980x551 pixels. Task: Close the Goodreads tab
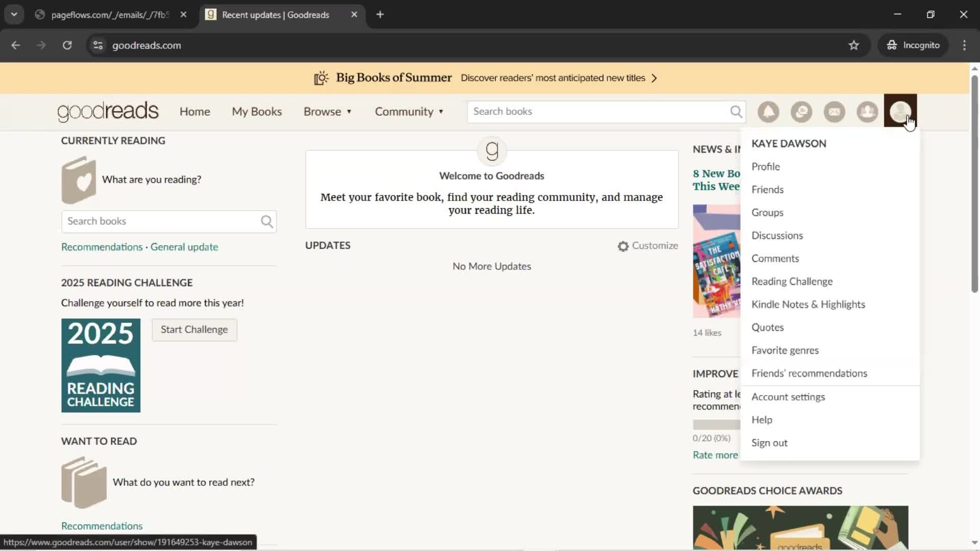coord(354,15)
